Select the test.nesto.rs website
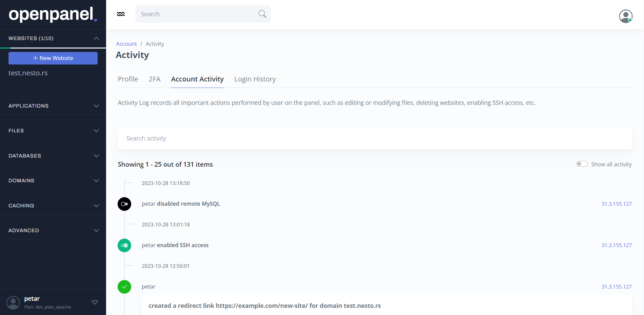Viewport: 644px width, 315px height. pos(28,73)
